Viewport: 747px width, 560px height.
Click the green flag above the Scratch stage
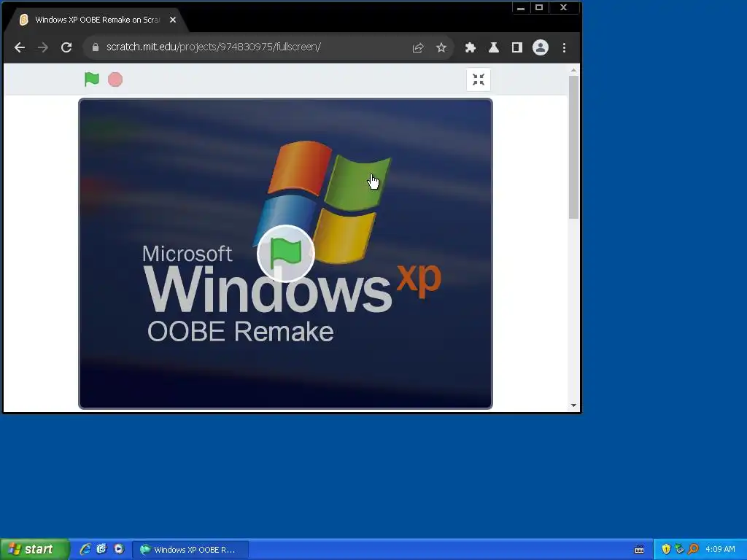tap(91, 79)
